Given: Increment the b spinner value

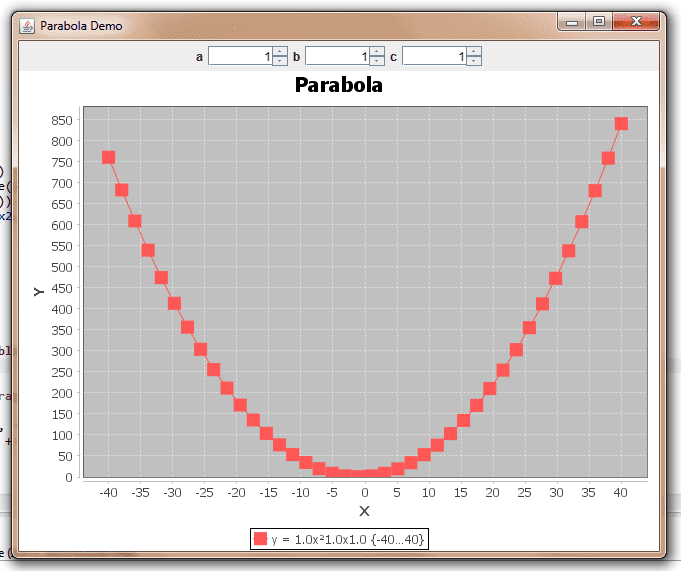Looking at the screenshot, I should click(377, 52).
